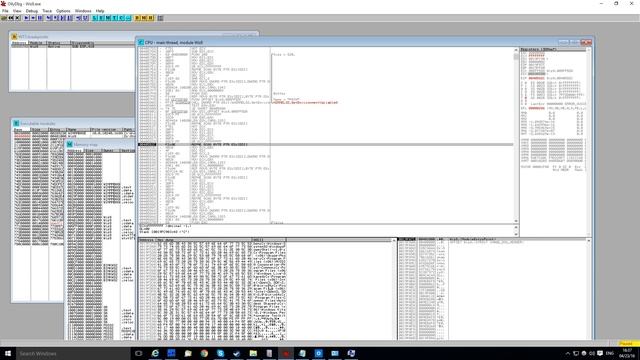Click File version column header in Executable modules
The image size is (640, 360).
pyautogui.click(x=106, y=129)
